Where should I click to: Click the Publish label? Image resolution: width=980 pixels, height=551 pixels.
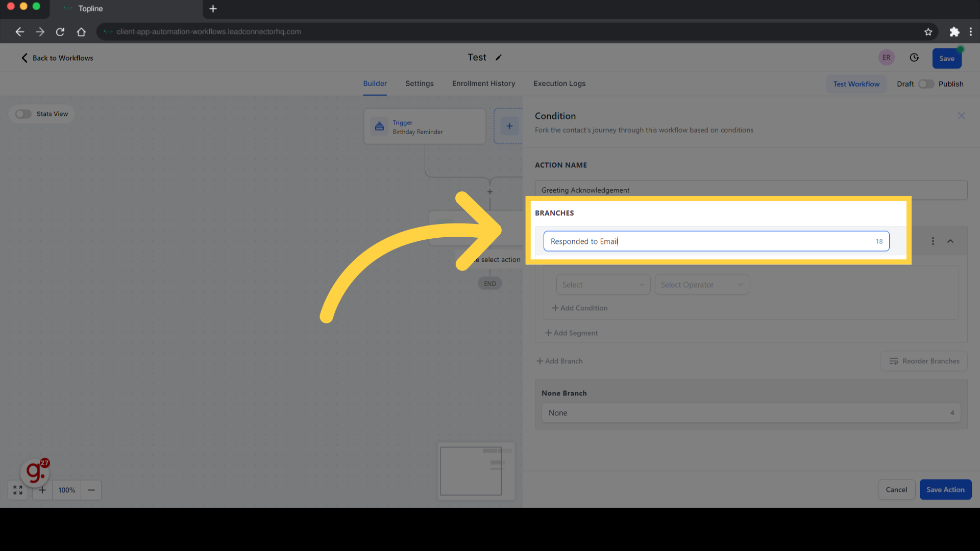951,84
